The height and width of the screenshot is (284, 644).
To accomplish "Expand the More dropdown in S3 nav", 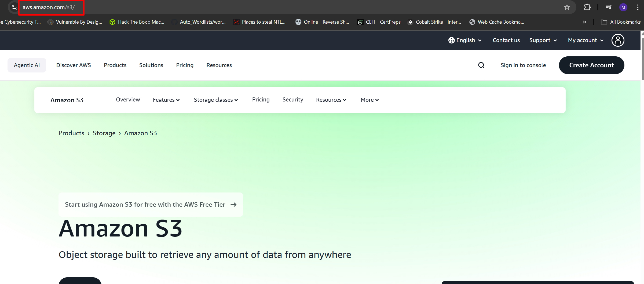I will point(369,100).
